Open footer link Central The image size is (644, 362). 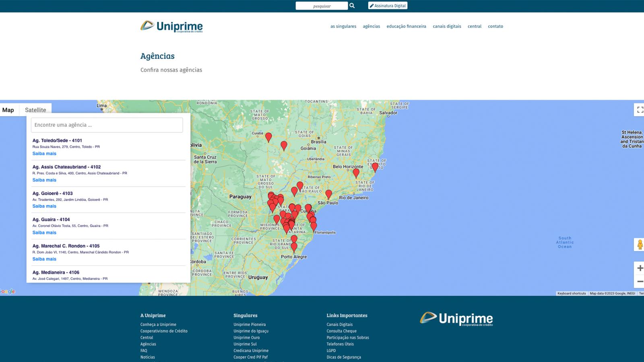click(x=147, y=337)
